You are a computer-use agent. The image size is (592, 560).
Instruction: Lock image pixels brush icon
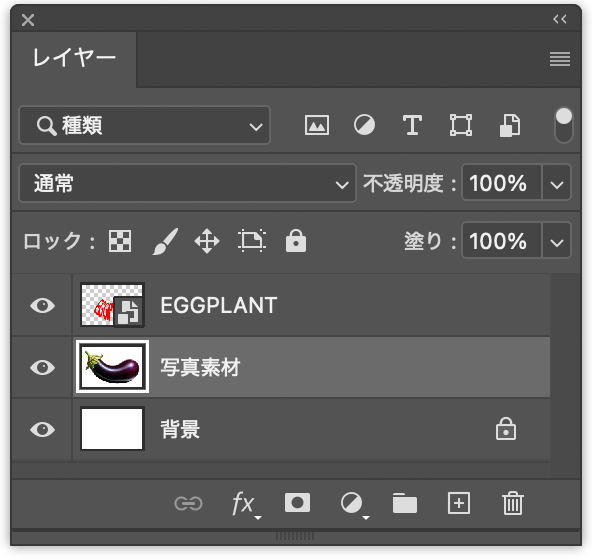click(165, 241)
